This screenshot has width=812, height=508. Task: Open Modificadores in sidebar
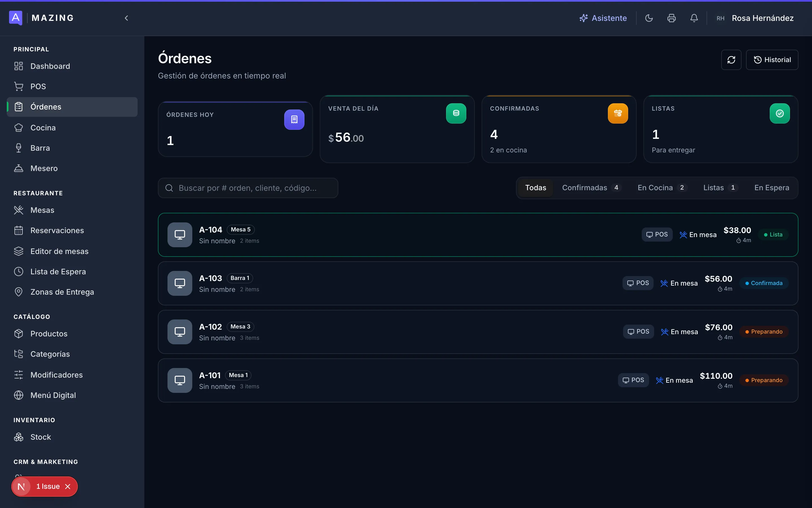72,375
